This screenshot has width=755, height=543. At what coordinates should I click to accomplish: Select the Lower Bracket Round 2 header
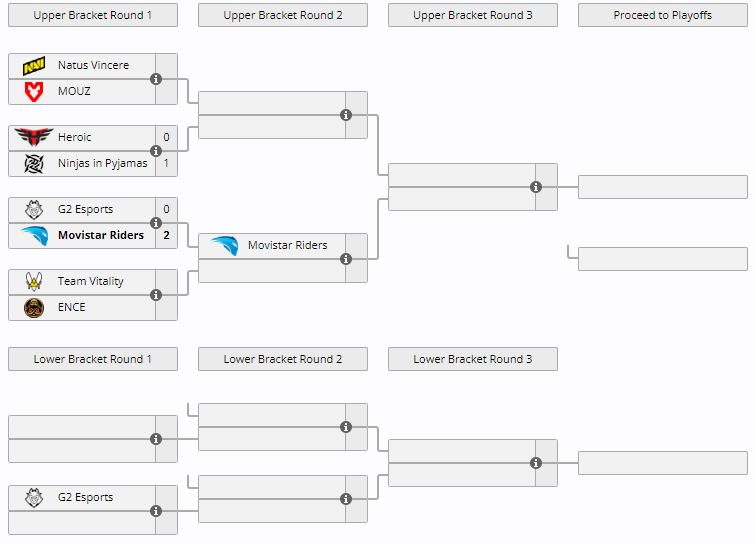pos(283,359)
